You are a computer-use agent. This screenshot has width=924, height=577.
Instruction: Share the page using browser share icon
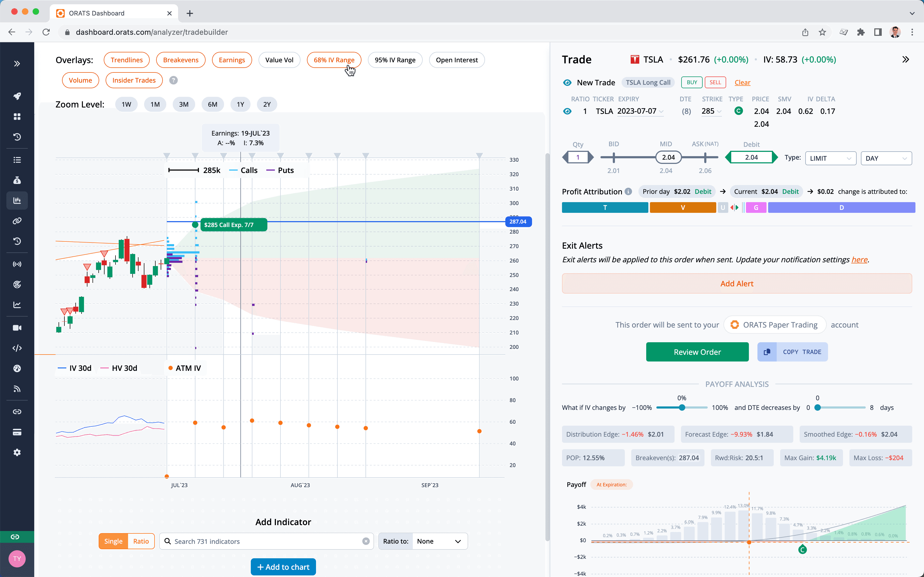(x=805, y=32)
